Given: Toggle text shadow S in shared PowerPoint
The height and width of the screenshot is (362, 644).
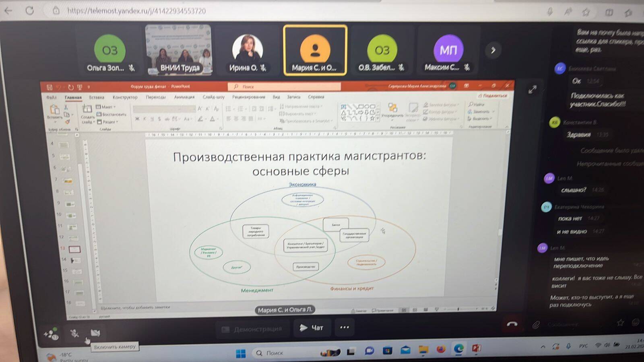Looking at the screenshot, I should [x=159, y=119].
